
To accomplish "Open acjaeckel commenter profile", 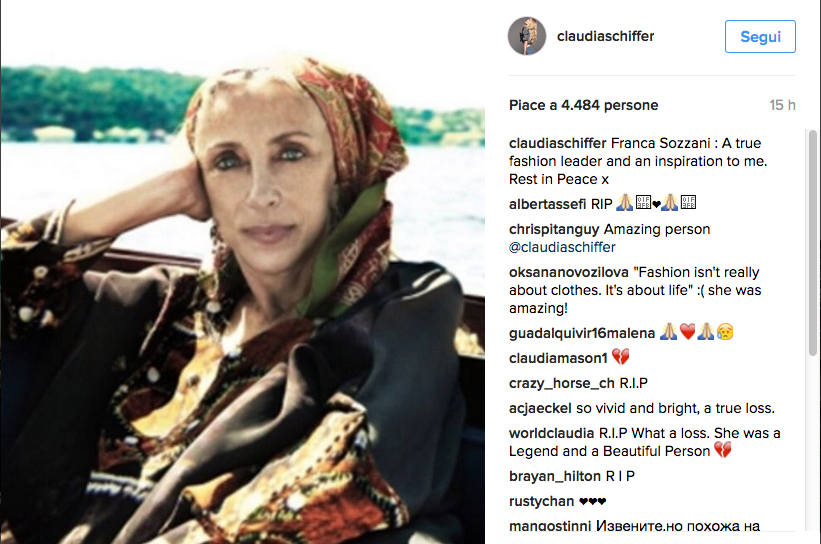I will pyautogui.click(x=540, y=408).
